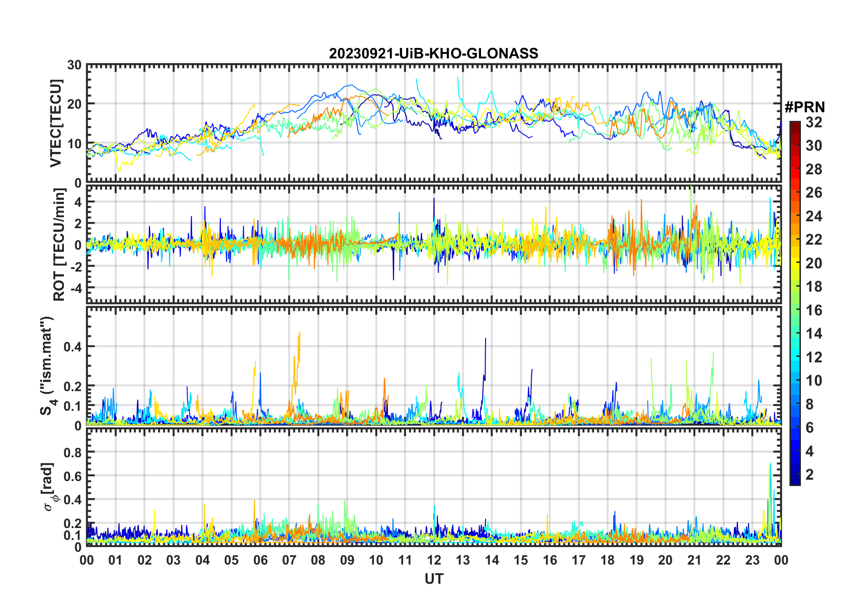Click colorbar tick label 2
868x607 pixels.
810,475
